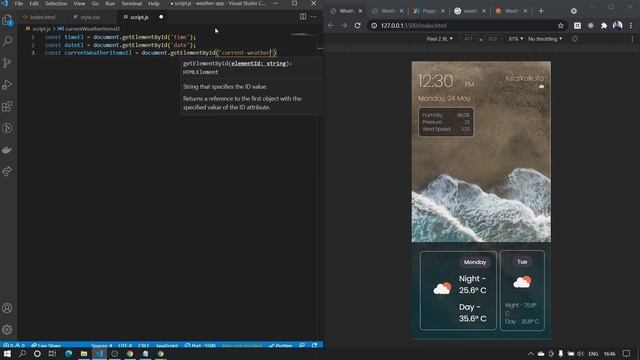Show hidden system tray icons

(x=530, y=353)
